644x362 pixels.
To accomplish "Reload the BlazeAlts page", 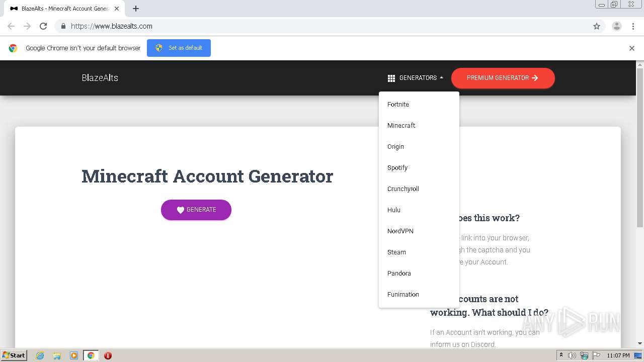I will click(x=43, y=26).
